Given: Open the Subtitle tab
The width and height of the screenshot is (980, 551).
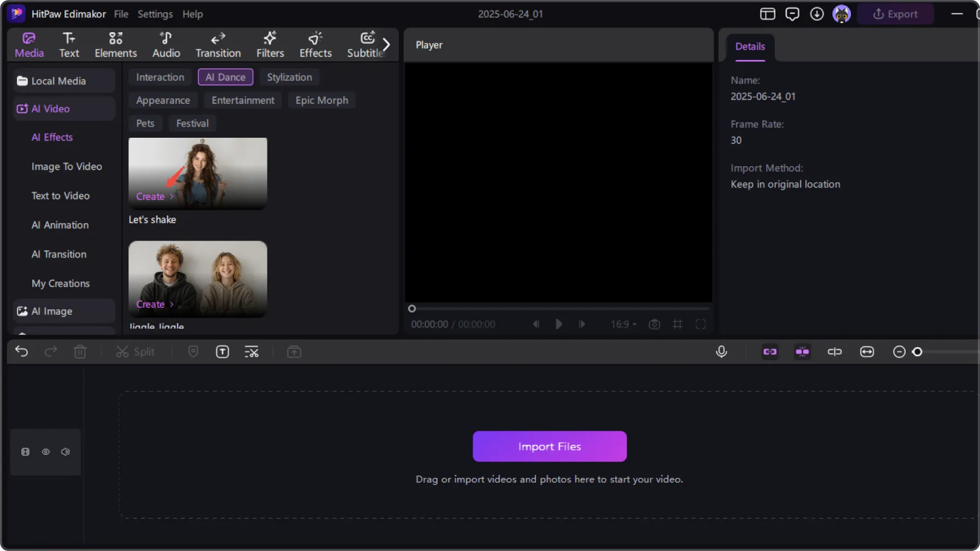Looking at the screenshot, I should click(x=365, y=45).
